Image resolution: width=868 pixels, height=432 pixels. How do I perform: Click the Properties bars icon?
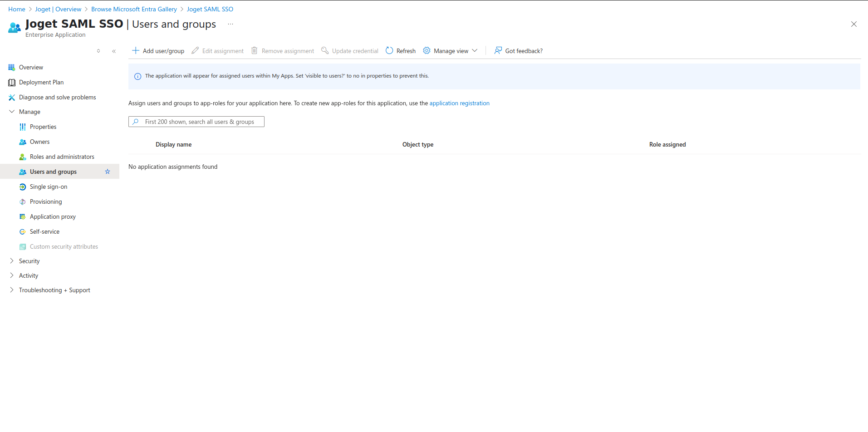(23, 127)
